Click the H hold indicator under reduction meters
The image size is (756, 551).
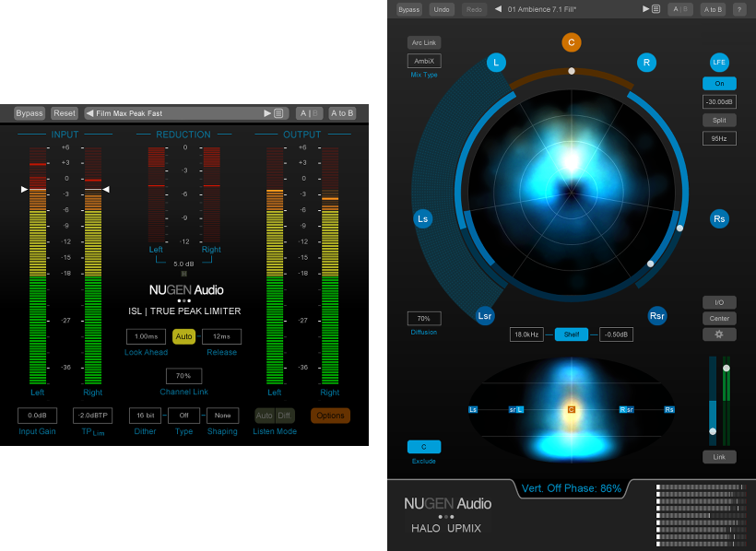coord(183,274)
